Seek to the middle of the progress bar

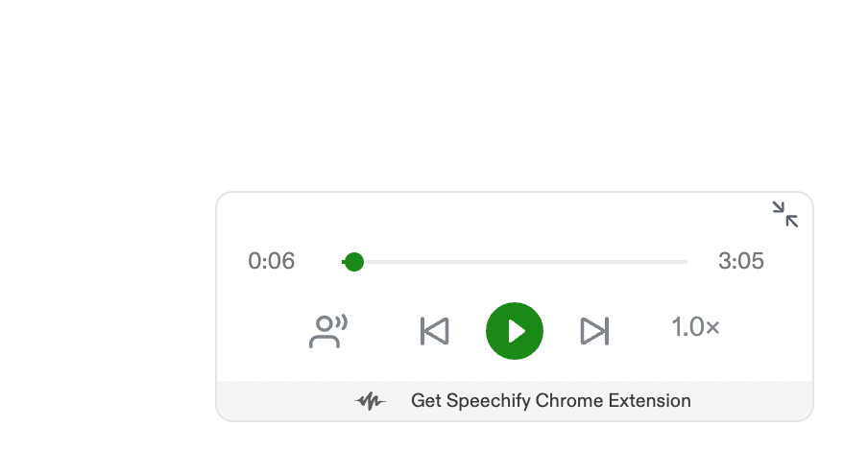tap(516, 262)
